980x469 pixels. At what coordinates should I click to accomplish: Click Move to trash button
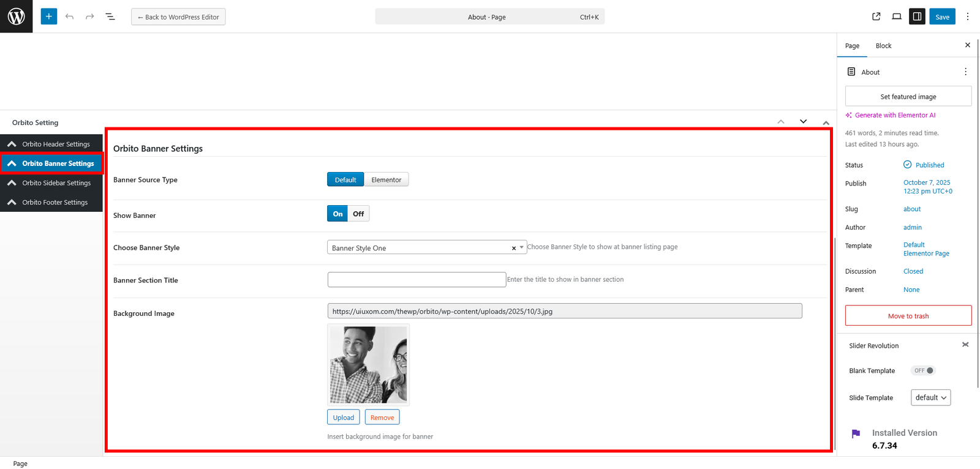pyautogui.click(x=908, y=316)
